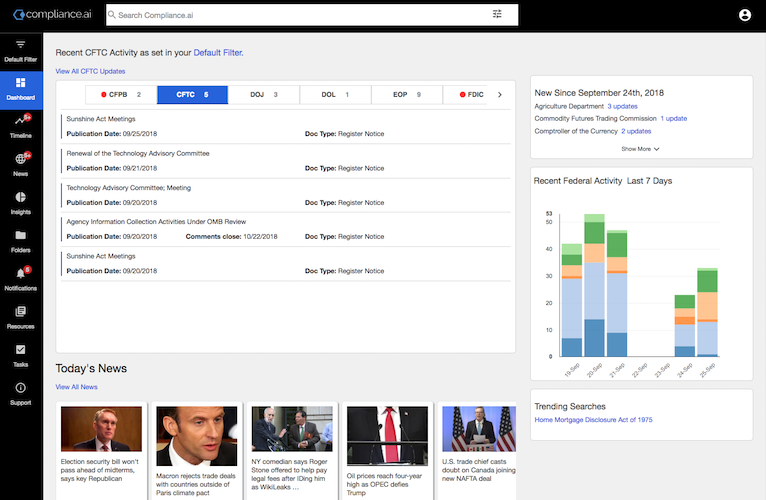Expand the Show More list
The width and height of the screenshot is (766, 500).
(640, 149)
